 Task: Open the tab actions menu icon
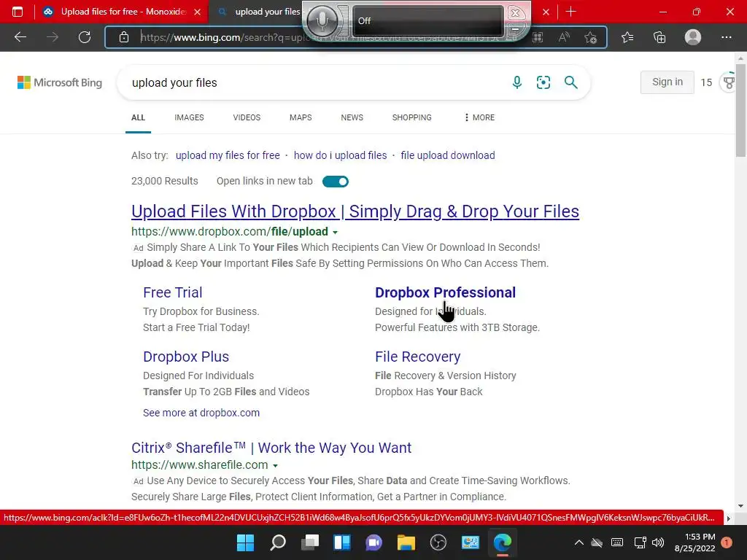(18, 12)
